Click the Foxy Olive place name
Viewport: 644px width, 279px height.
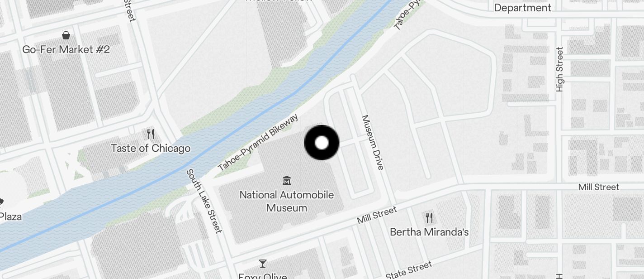coord(262,276)
